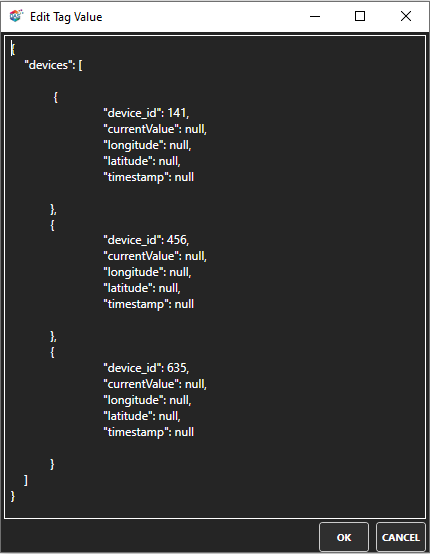Minimize the Edit Tag Value window
Screen dimensions: 430x554
click(x=315, y=16)
